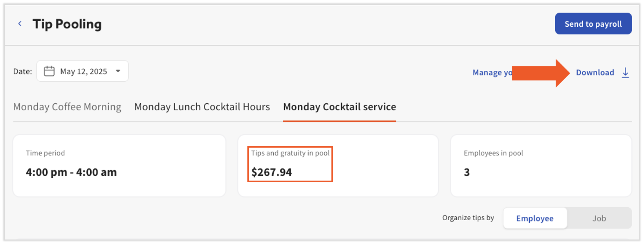The height and width of the screenshot is (245, 644).
Task: Select the Time period card
Action: click(x=119, y=165)
